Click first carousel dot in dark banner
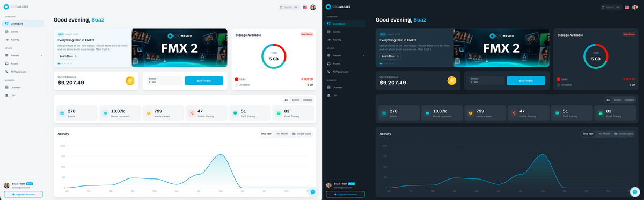Viewport: 644px width, 200px height. click(x=381, y=63)
